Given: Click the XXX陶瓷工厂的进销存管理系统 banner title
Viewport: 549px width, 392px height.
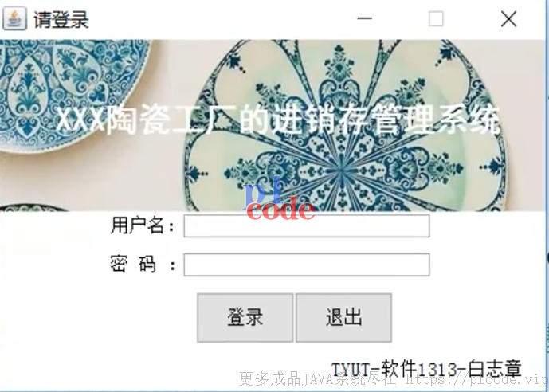Looking at the screenshot, I should [278, 120].
